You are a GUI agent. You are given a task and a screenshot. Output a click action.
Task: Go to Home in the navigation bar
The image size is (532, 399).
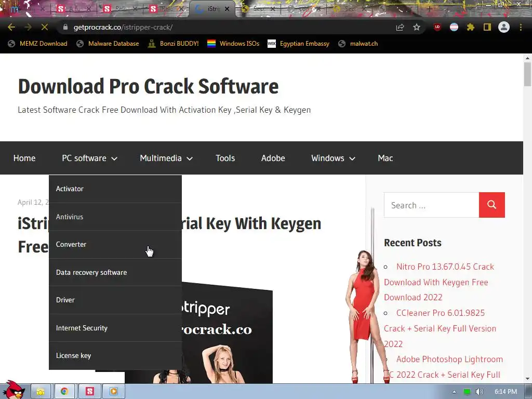[24, 158]
